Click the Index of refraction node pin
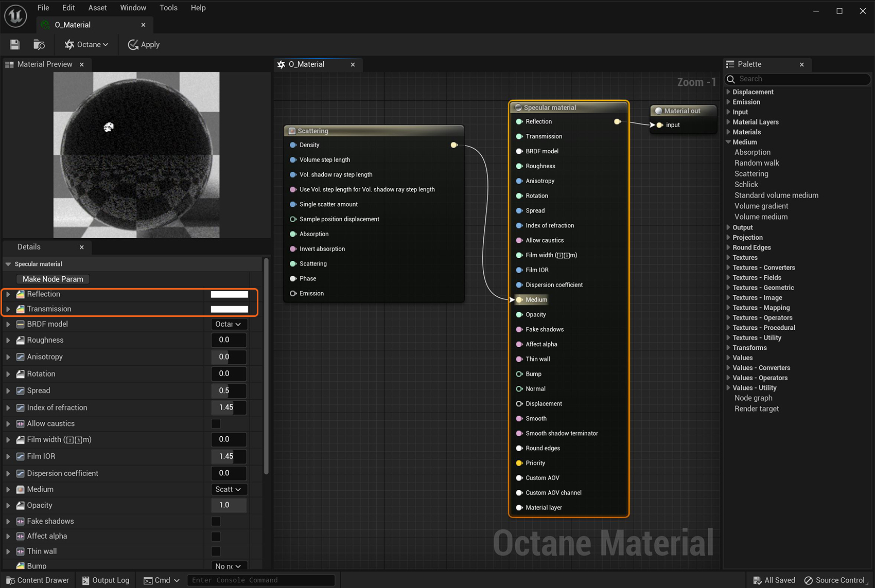Image resolution: width=875 pixels, height=588 pixels. (x=519, y=225)
